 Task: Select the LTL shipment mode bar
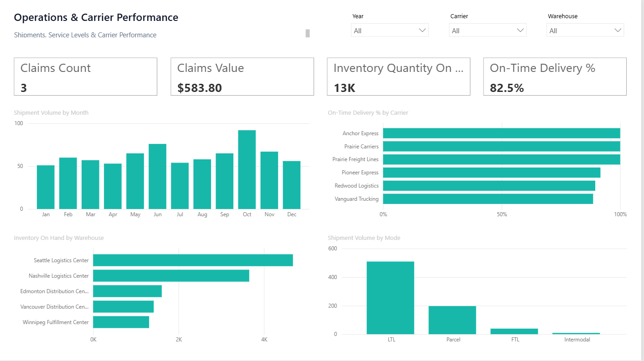pyautogui.click(x=391, y=298)
